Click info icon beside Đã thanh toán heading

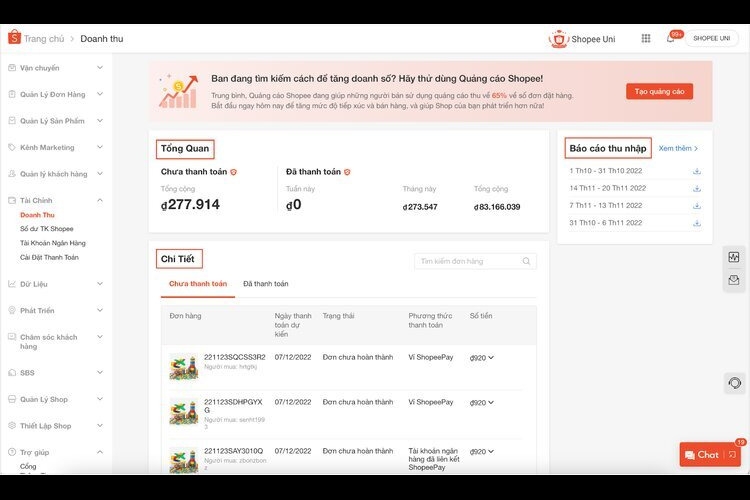point(347,172)
